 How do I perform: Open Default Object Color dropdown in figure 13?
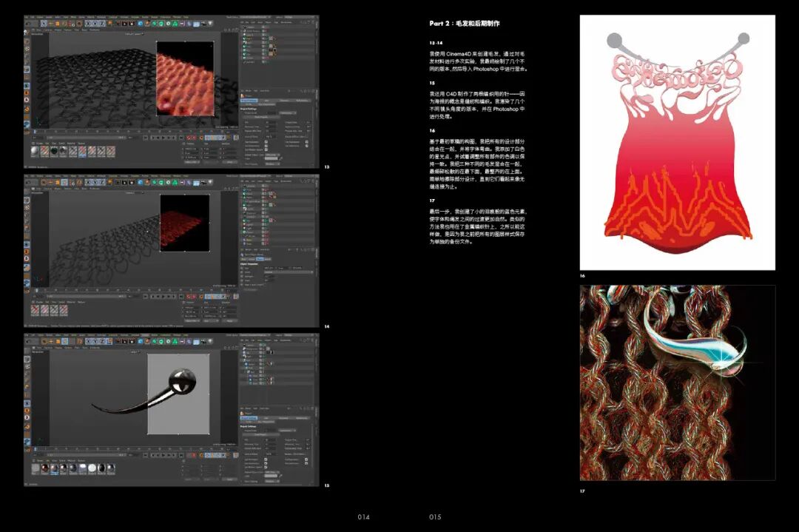point(272,155)
